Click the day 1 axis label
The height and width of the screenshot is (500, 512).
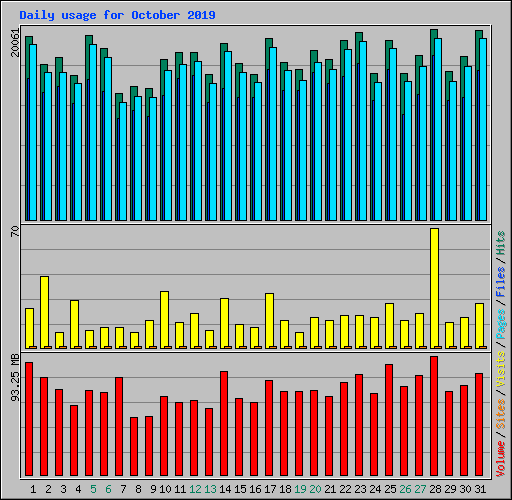click(x=33, y=489)
